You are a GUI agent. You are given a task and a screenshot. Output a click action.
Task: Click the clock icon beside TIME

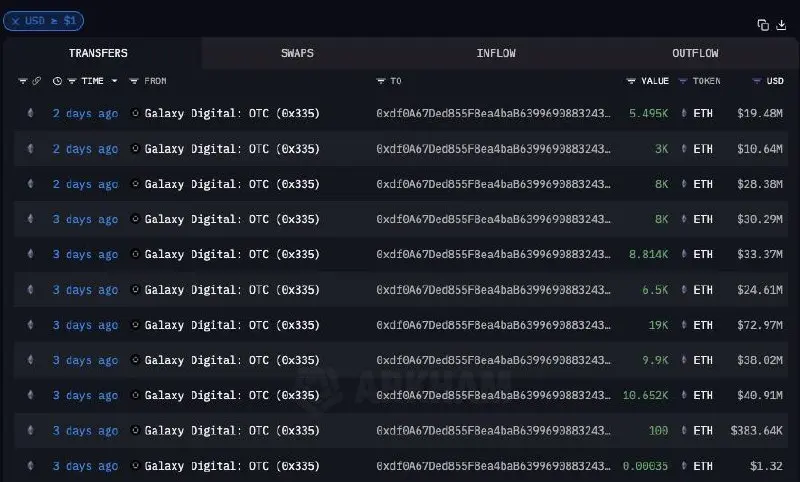click(57, 81)
